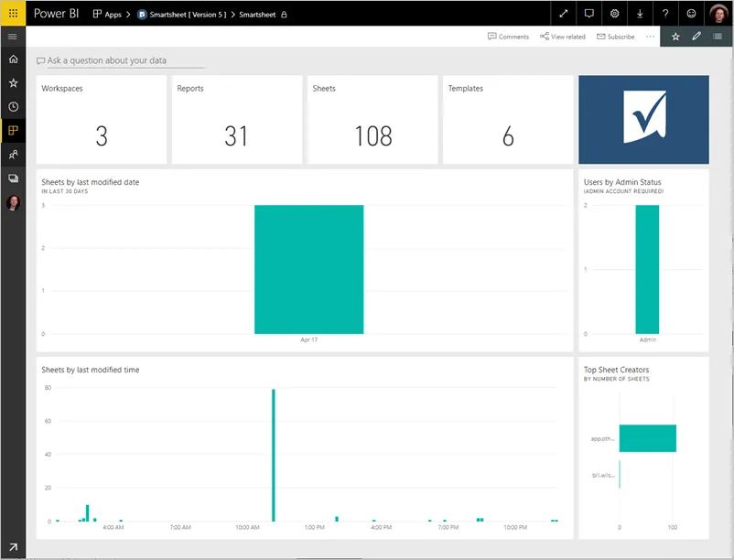Click the download arrow icon

click(x=640, y=14)
